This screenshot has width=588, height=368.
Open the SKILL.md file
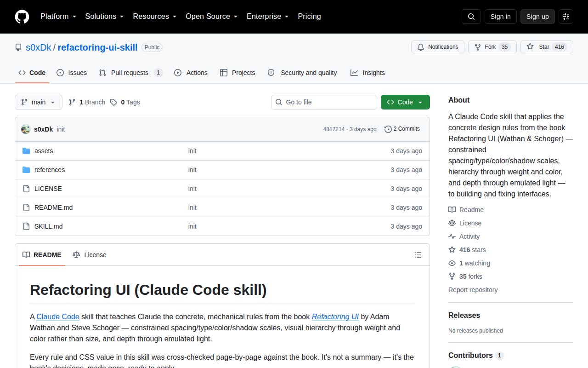tap(49, 226)
